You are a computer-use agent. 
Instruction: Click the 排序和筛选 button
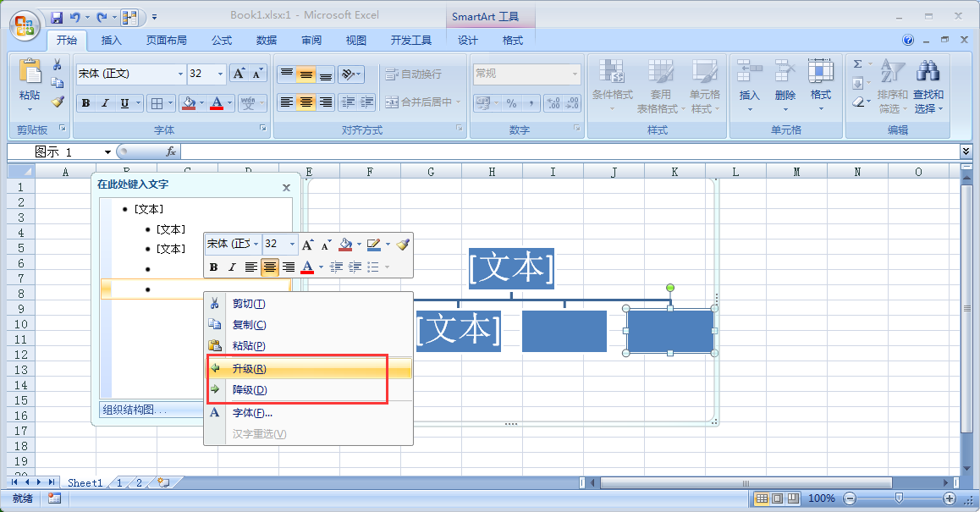point(892,86)
